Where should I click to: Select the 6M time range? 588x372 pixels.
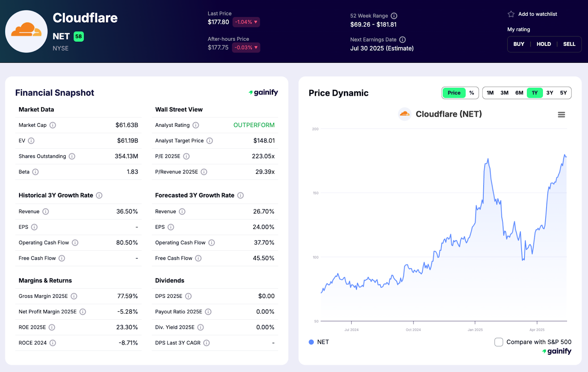click(519, 93)
